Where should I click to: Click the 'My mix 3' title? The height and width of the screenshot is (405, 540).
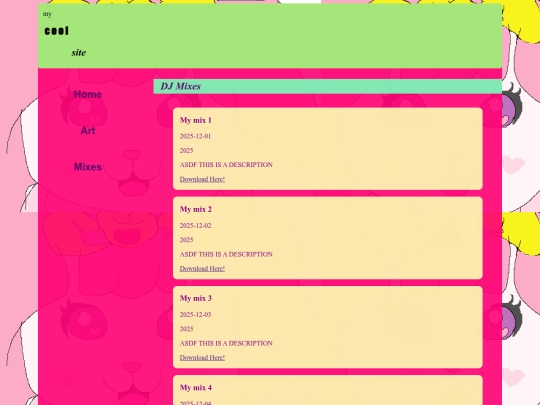[x=196, y=298]
